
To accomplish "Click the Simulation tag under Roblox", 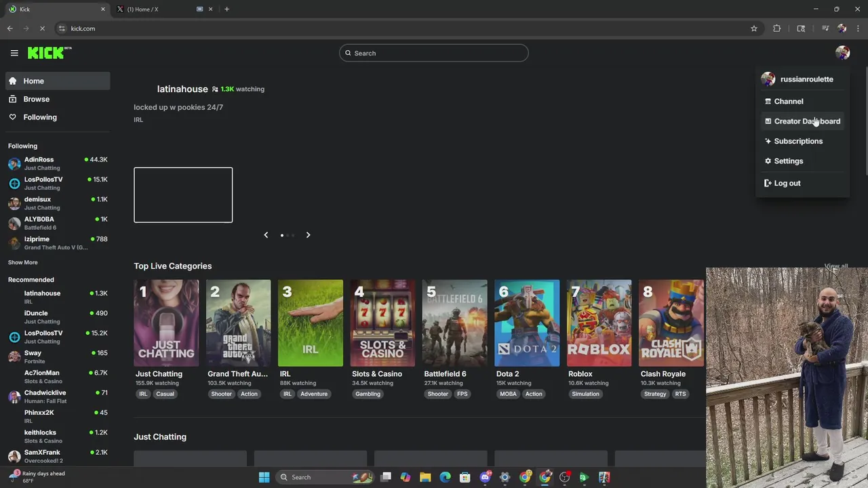I will point(585,394).
